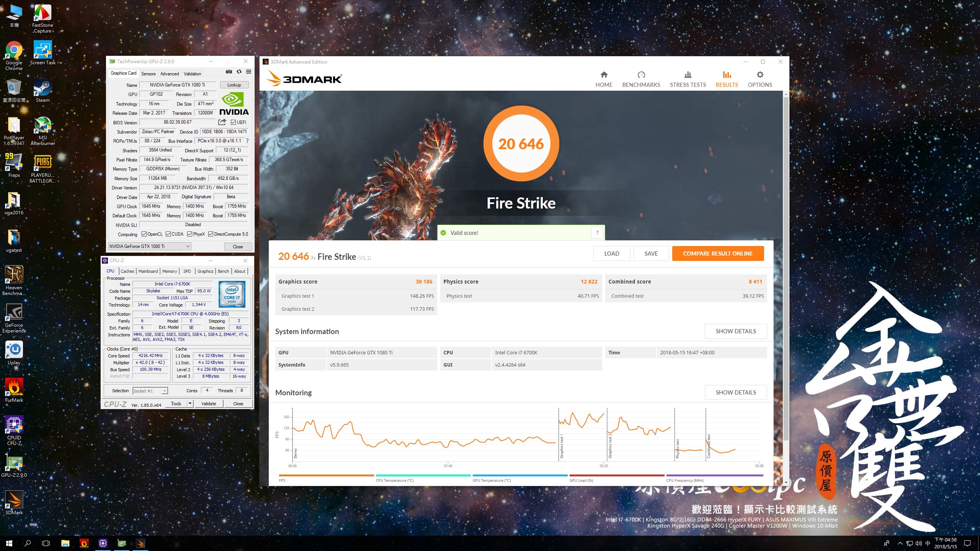Open File Explorer from taskbar
This screenshot has width=980, height=551.
click(65, 543)
